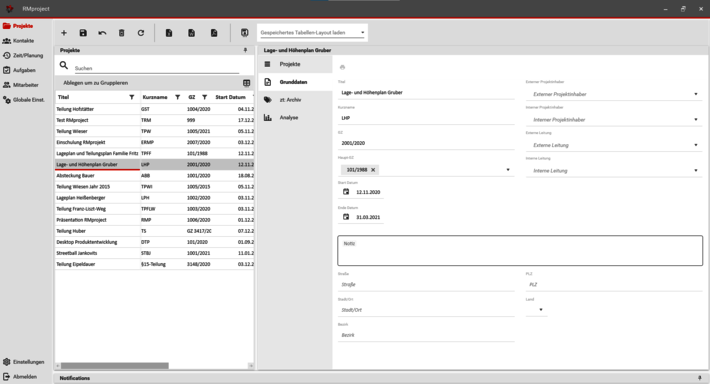710x384 pixels.
Task: Open the Land dropdown
Action: 537,310
